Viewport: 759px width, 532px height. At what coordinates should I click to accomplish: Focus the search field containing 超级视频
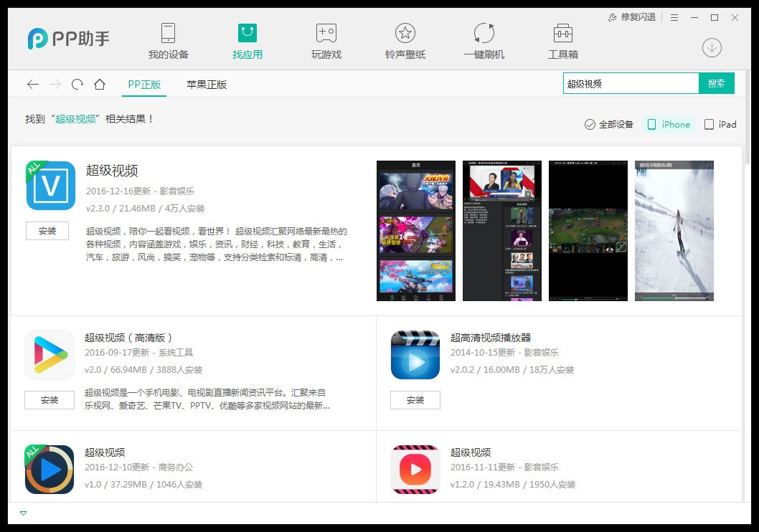[631, 84]
